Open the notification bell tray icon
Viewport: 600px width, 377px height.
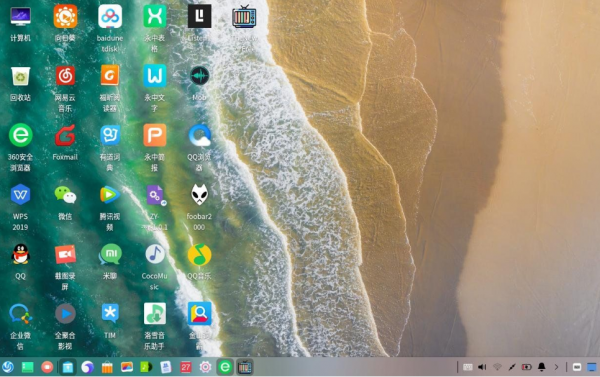[x=541, y=367]
